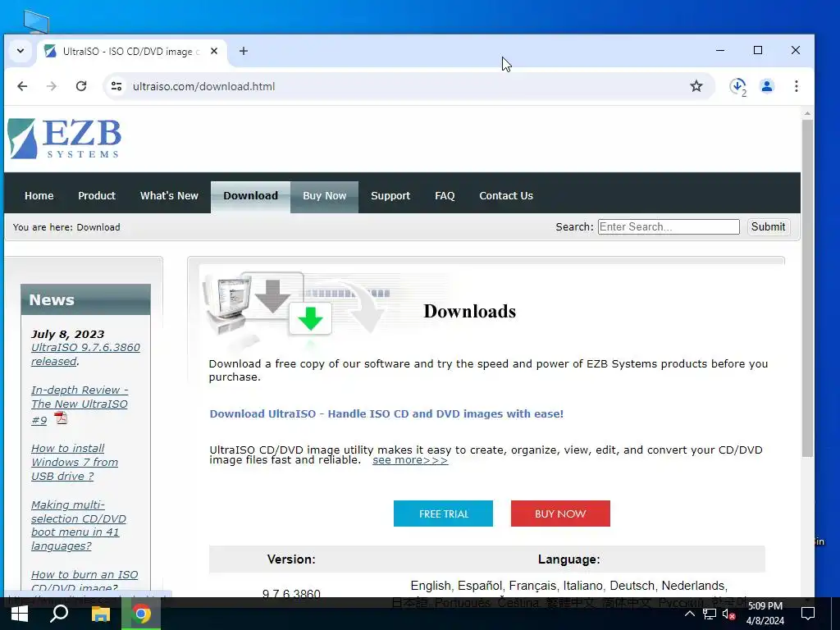Open How to install Windows 7 link
Viewport: 840px width, 630px height.
75,463
